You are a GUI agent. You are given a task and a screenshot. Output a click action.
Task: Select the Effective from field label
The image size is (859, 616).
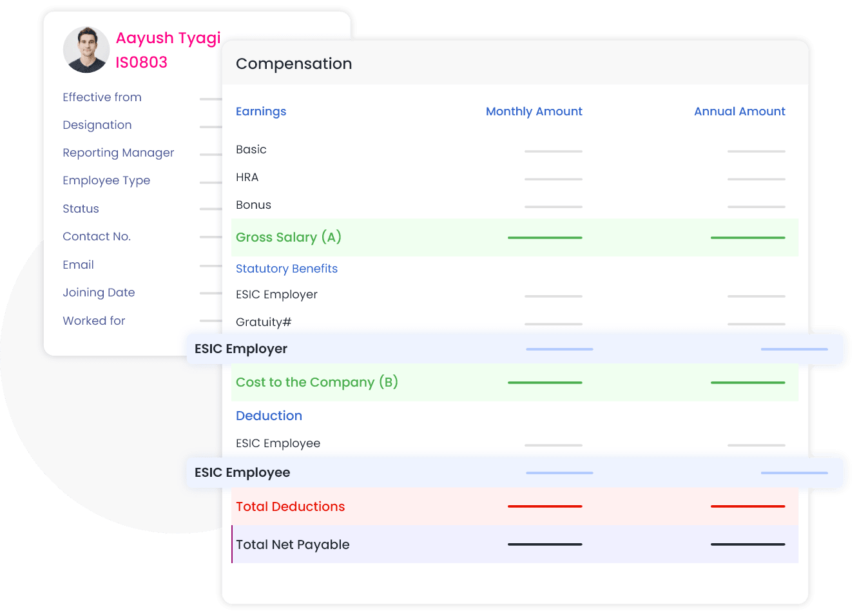102,97
